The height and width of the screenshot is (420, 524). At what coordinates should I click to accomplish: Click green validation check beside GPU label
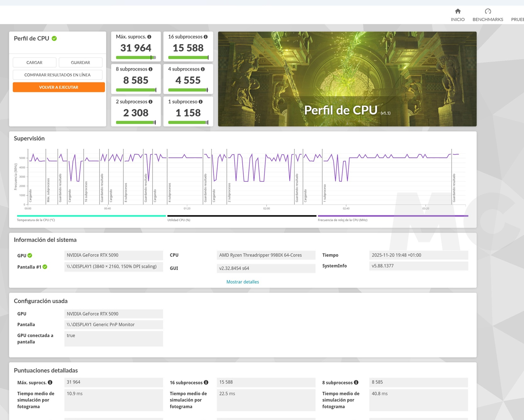point(30,255)
